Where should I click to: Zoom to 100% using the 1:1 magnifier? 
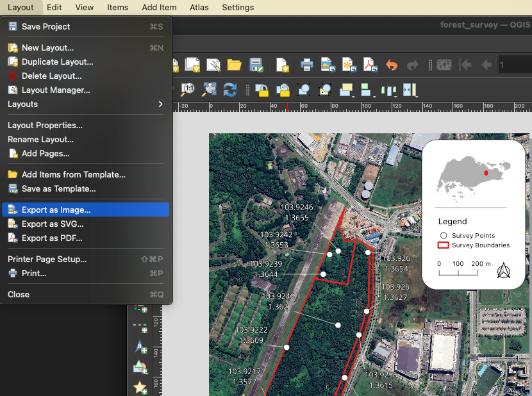point(188,89)
